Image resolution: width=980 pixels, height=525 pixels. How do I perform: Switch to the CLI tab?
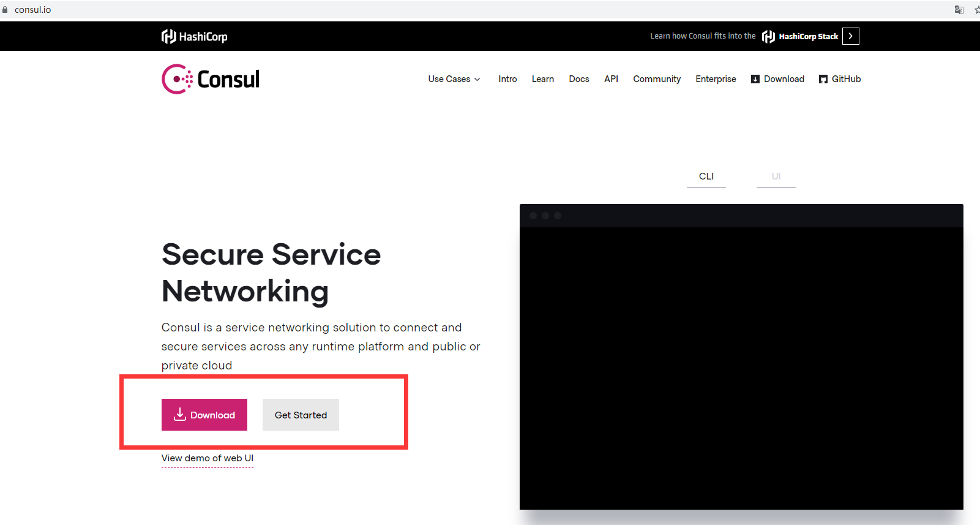pos(706,176)
